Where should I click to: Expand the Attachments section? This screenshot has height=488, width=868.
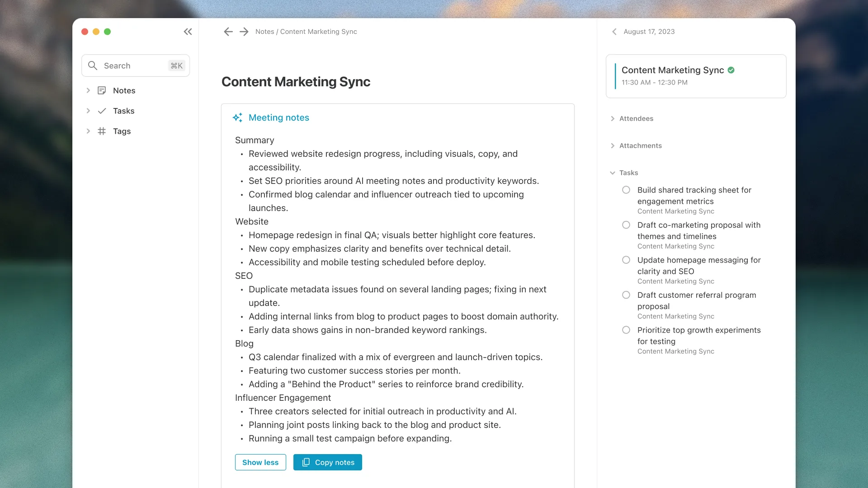tap(613, 145)
